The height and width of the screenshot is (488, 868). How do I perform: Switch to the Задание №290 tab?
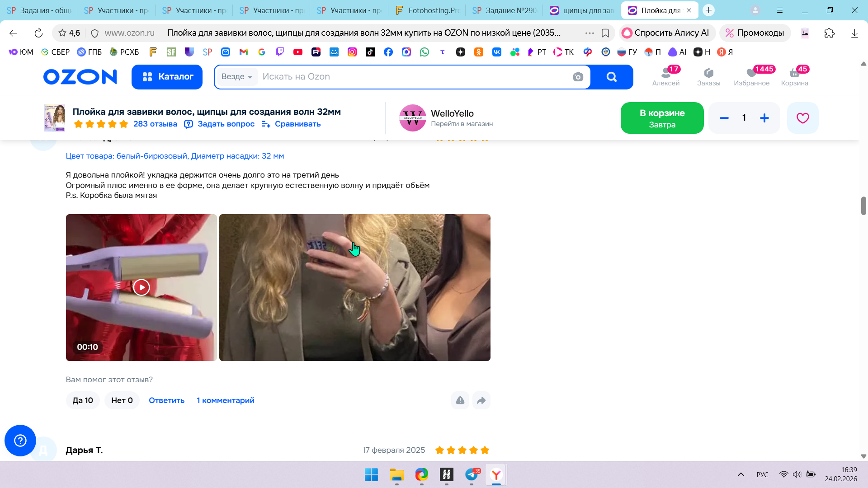click(x=505, y=10)
